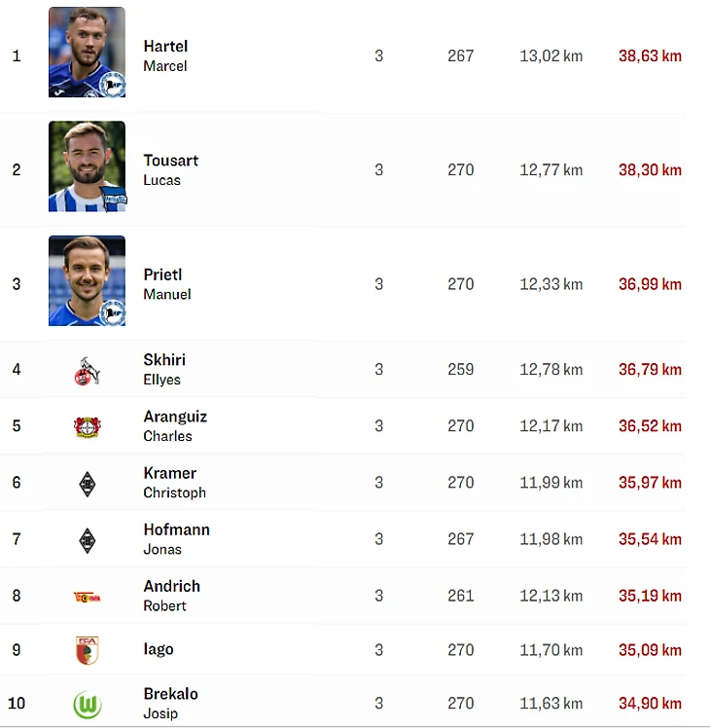Select the Brekalo Josip name link

click(x=170, y=703)
